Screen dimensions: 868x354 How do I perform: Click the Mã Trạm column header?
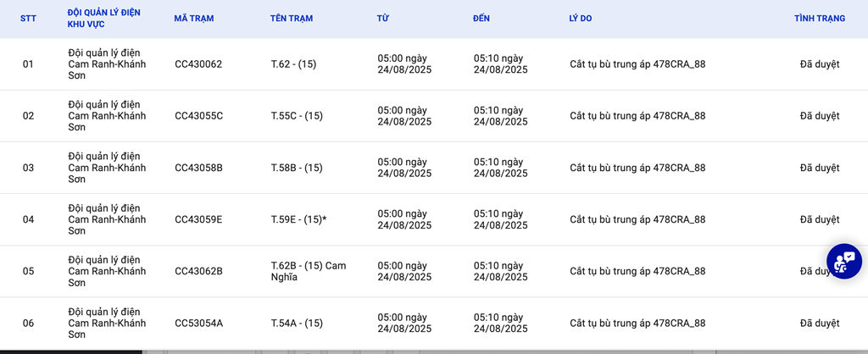pyautogui.click(x=194, y=19)
